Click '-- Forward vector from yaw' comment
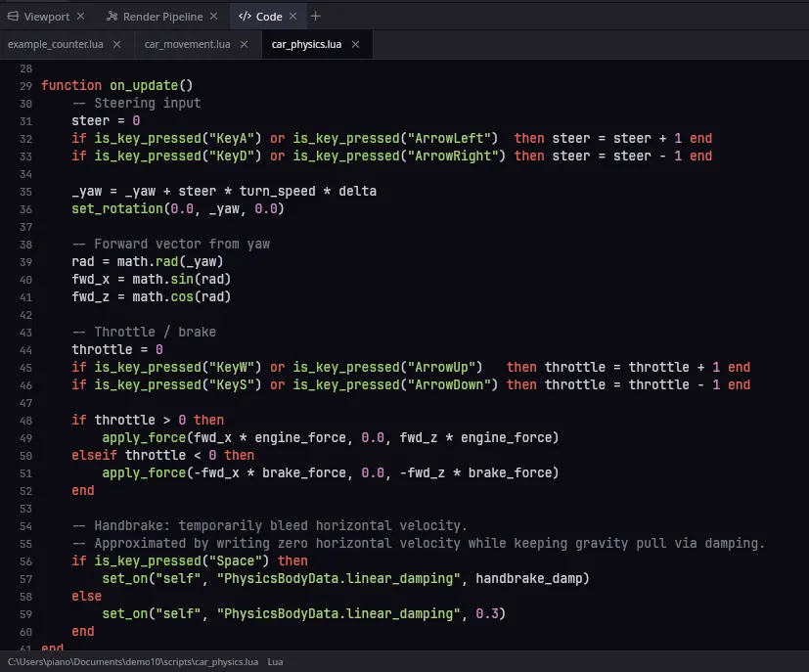 [x=171, y=244]
